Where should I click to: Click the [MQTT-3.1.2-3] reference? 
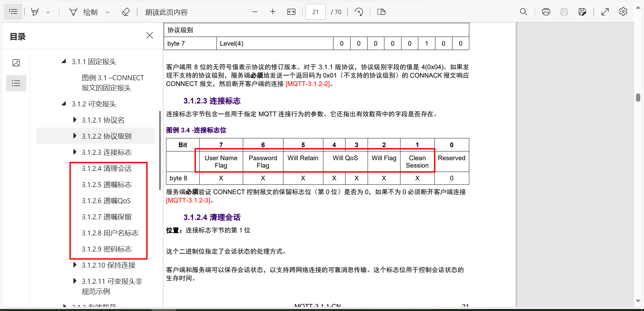click(188, 200)
